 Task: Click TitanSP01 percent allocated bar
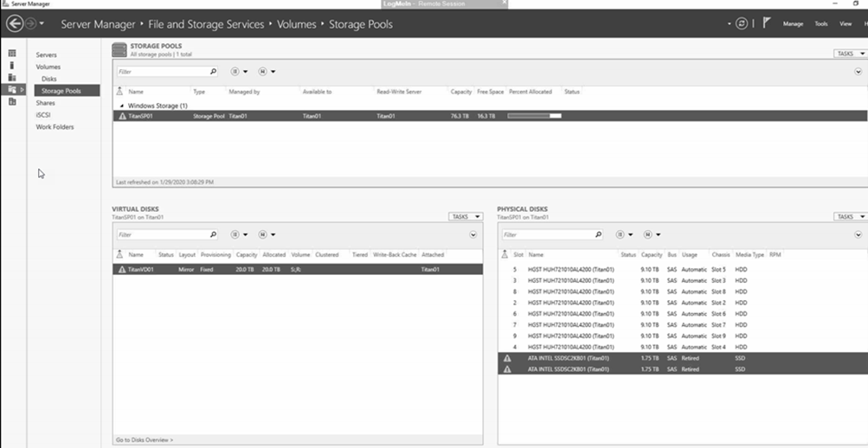point(535,116)
